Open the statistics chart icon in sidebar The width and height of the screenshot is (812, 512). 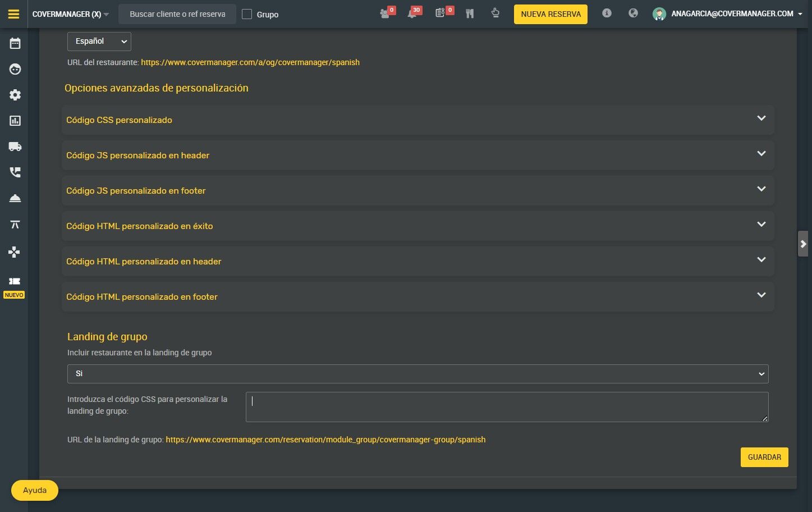coord(15,121)
